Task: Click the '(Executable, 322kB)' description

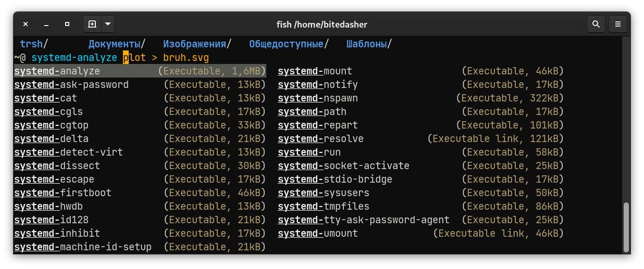Action: pos(510,98)
